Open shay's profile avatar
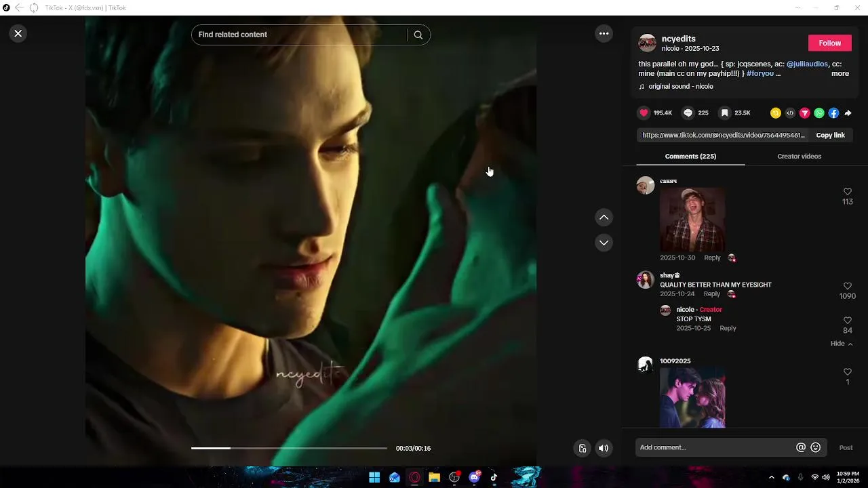The height and width of the screenshot is (488, 868). click(646, 280)
